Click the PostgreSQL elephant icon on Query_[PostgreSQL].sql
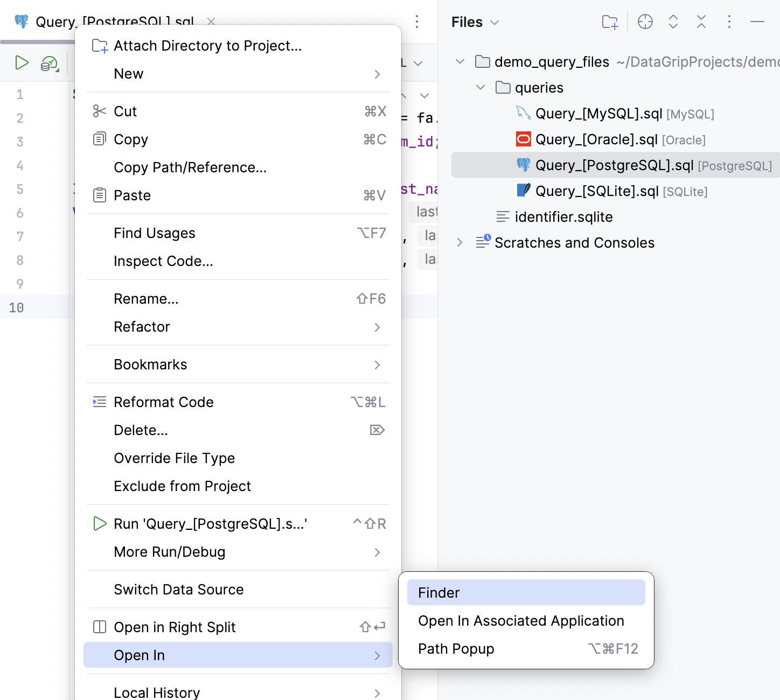 [523, 165]
